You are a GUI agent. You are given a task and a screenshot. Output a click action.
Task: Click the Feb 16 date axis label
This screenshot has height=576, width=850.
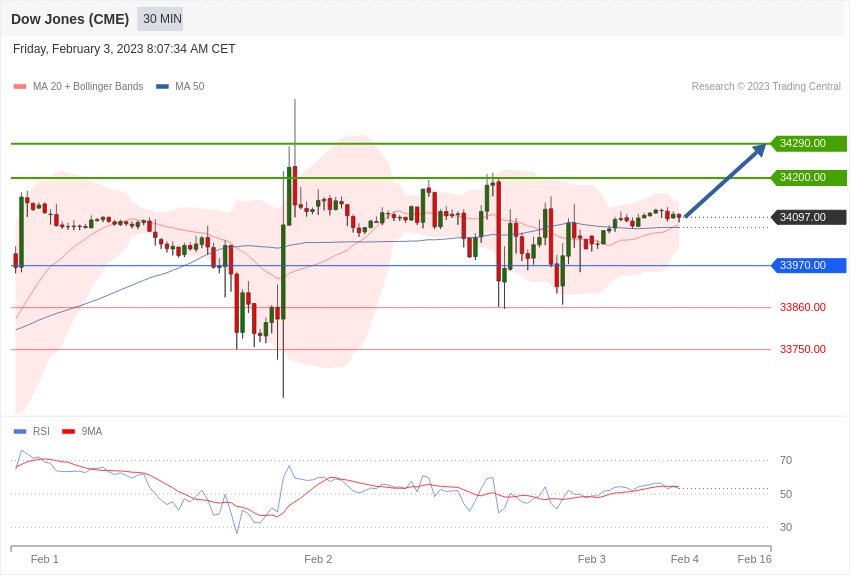[755, 559]
